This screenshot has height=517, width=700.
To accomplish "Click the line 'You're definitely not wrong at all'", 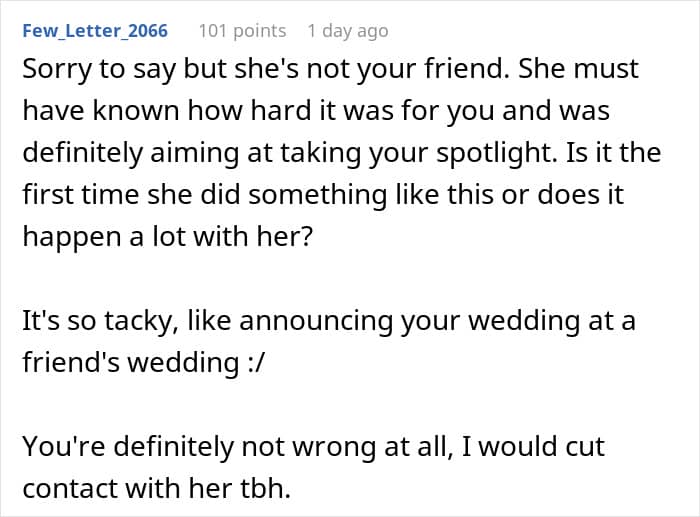I will [x=235, y=446].
